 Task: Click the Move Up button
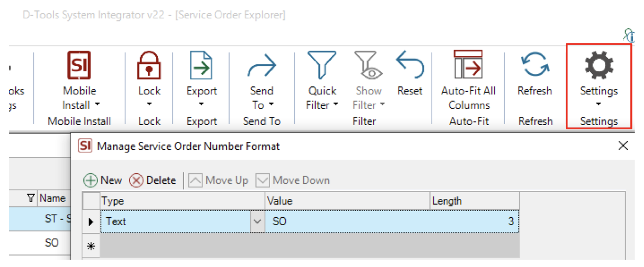click(x=218, y=180)
